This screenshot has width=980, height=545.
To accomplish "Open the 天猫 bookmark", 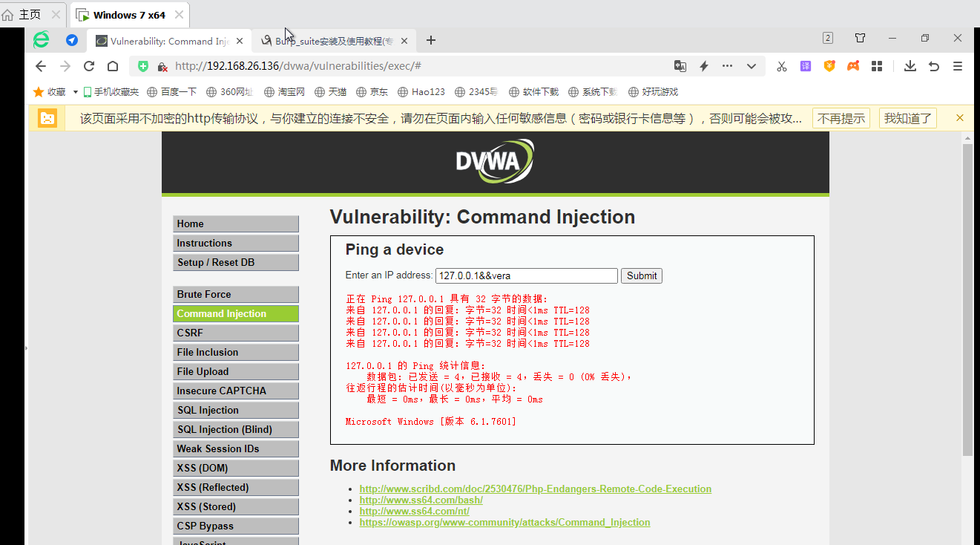I will (331, 92).
